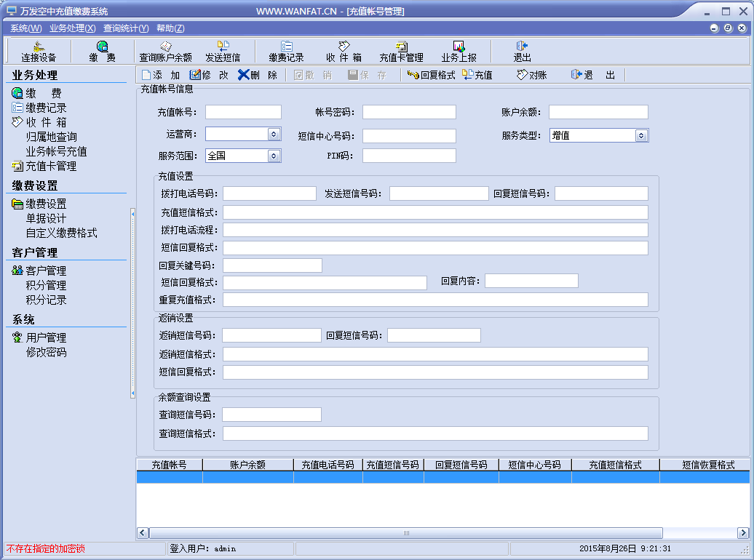Click the 添加 button
This screenshot has width=754, height=560.
(161, 75)
